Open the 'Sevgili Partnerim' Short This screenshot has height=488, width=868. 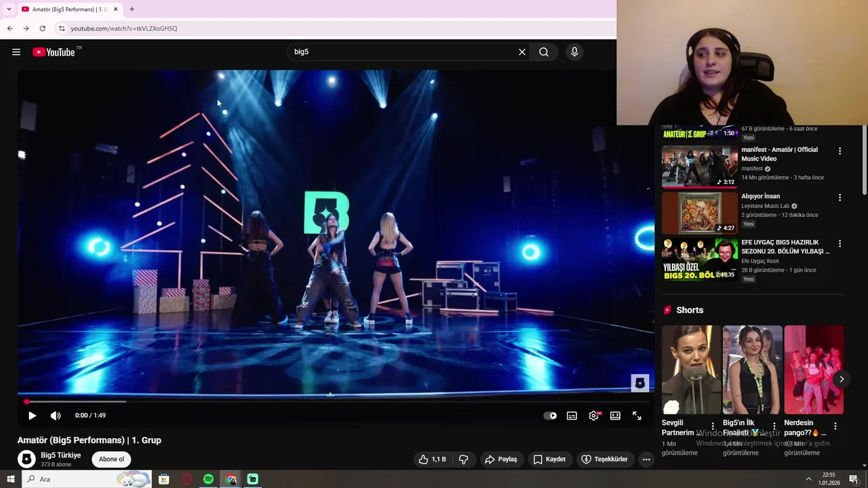click(691, 369)
